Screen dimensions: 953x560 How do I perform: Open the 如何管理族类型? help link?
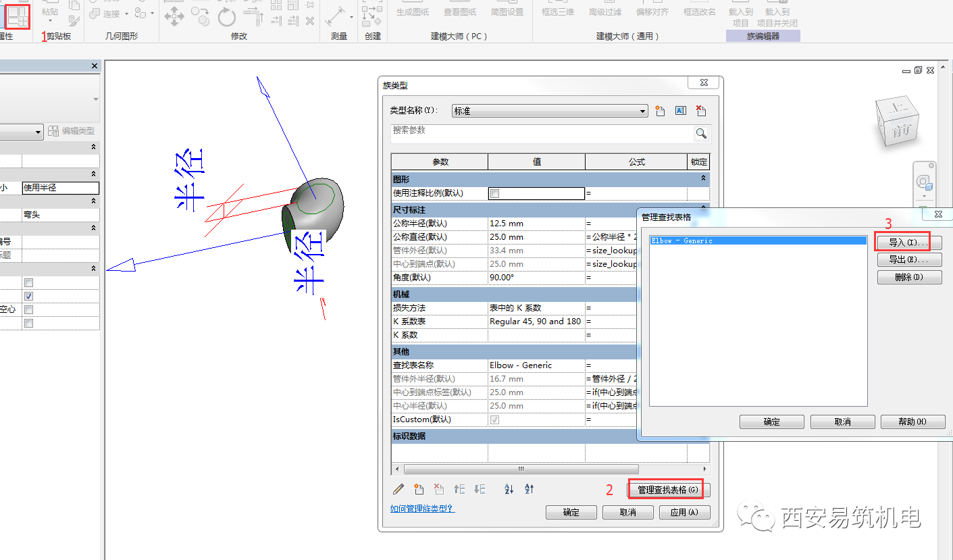(423, 509)
